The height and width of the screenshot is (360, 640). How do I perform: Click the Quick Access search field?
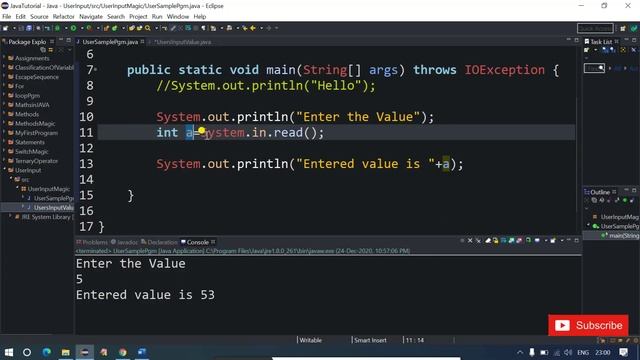point(595,28)
